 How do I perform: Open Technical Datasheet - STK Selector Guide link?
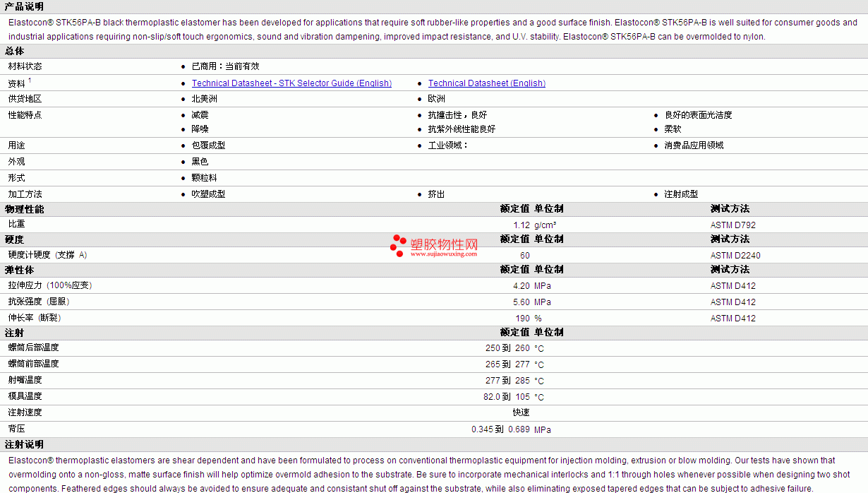pos(291,83)
